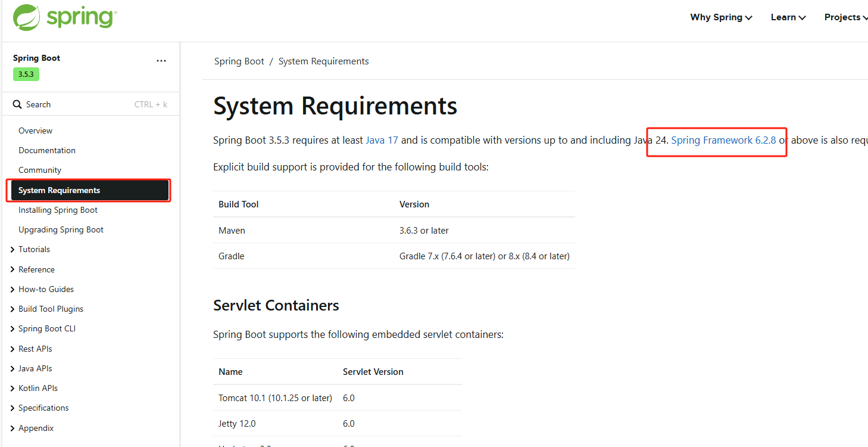This screenshot has width=868, height=447.
Task: Open the three-dots menu beside Spring Boot
Action: coord(161,61)
